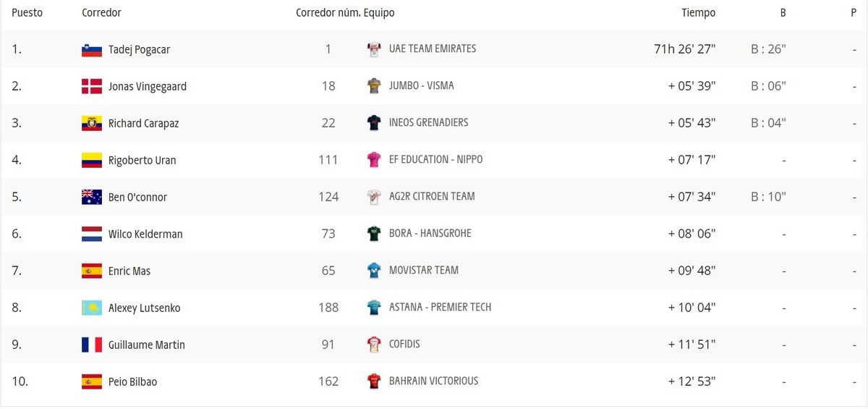Screen dimensions: 868x409
Task: Click the Rigoberto Uran rider name
Action: coord(142,161)
